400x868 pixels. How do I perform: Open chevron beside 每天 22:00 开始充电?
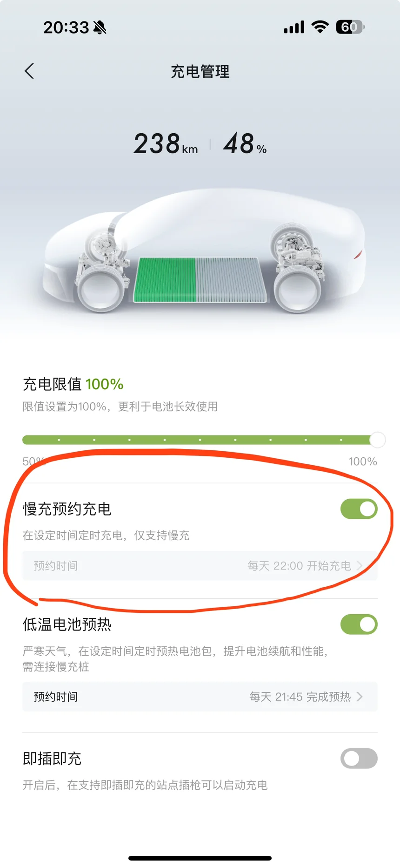click(360, 566)
